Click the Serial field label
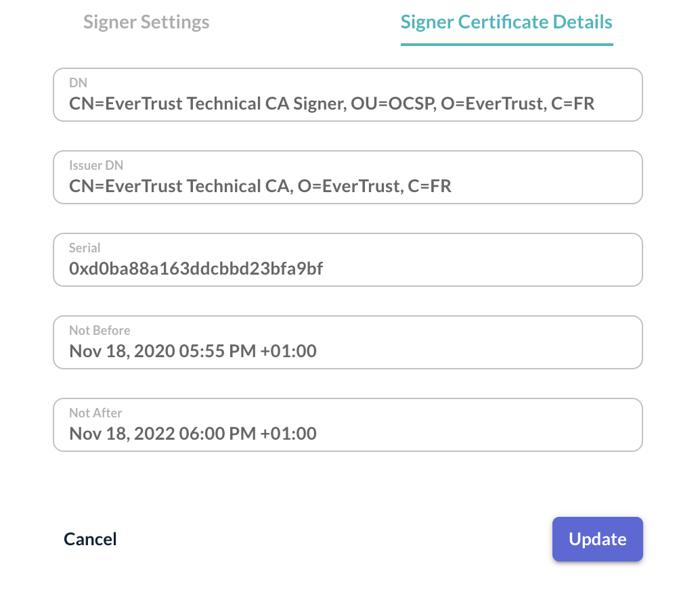The height and width of the screenshot is (598, 700). (85, 247)
